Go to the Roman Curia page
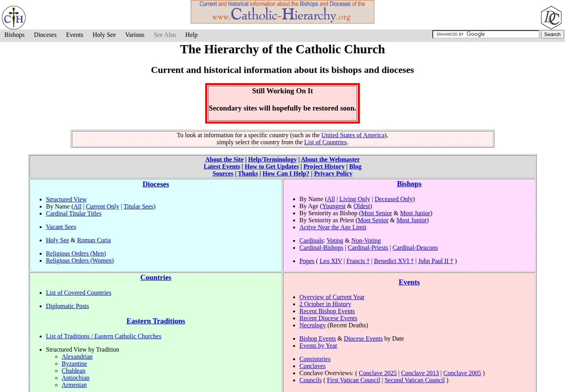This screenshot has height=392, width=565. click(94, 240)
